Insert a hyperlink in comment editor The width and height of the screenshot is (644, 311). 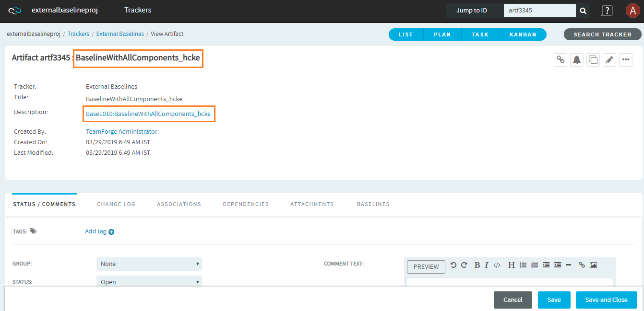582,265
